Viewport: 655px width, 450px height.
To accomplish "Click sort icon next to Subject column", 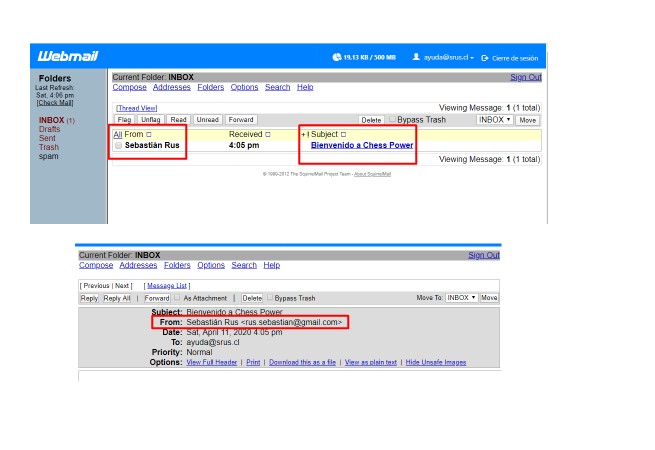I will 343,134.
